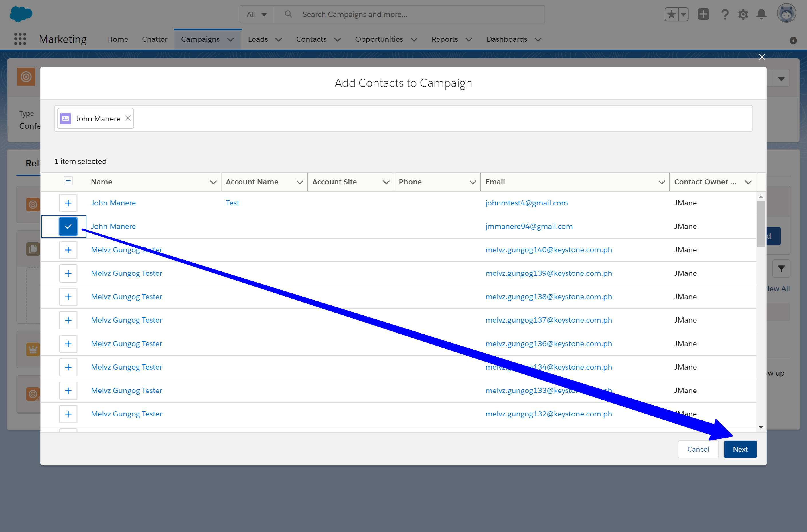This screenshot has width=807, height=532.
Task: Close the Add Contacts dialog with X
Action: (762, 57)
